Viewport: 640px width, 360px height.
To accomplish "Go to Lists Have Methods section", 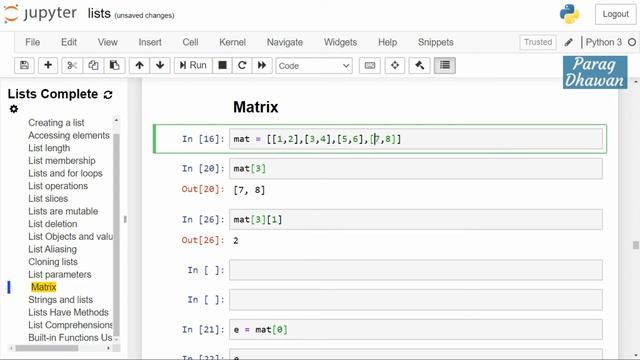I will [69, 313].
